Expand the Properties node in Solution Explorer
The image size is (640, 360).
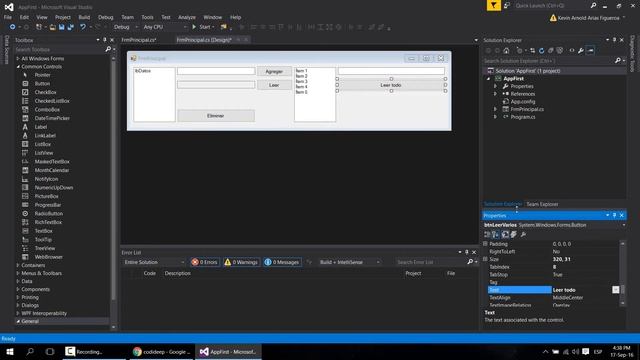pyautogui.click(x=496, y=86)
